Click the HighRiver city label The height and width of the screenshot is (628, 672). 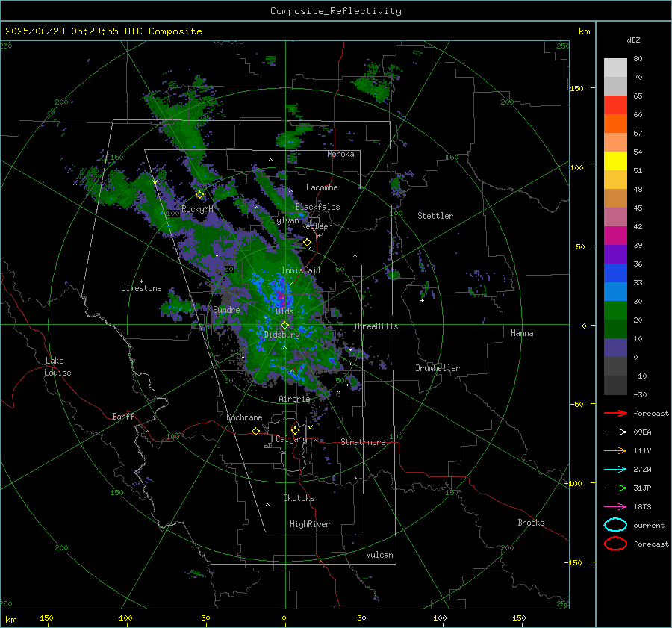tap(310, 524)
